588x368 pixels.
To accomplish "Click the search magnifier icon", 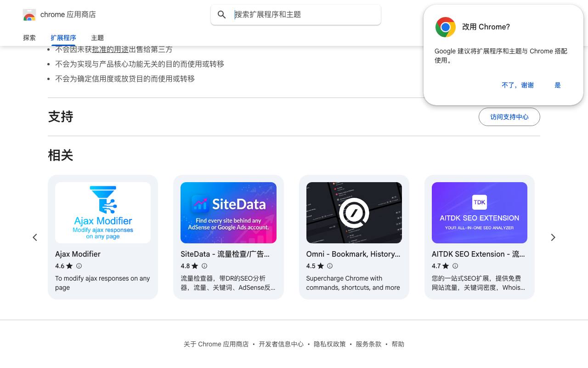I will (222, 15).
